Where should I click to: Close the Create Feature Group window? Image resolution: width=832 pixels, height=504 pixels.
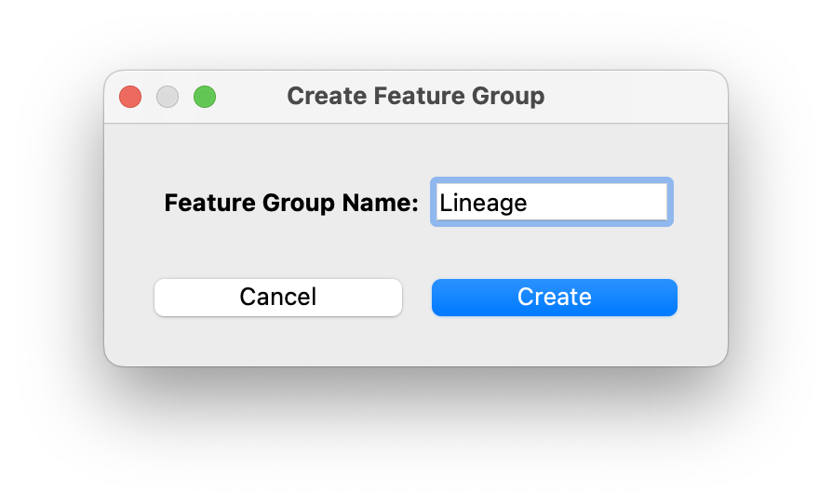[x=130, y=97]
